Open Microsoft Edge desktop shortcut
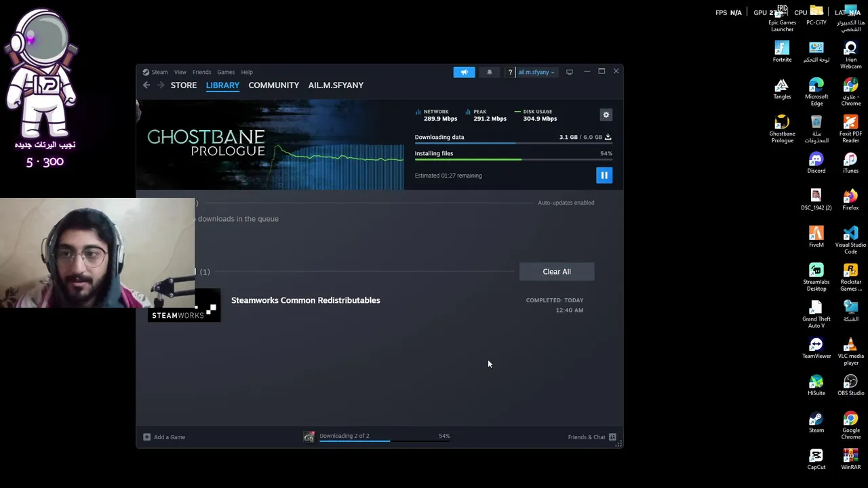 pyautogui.click(x=816, y=92)
